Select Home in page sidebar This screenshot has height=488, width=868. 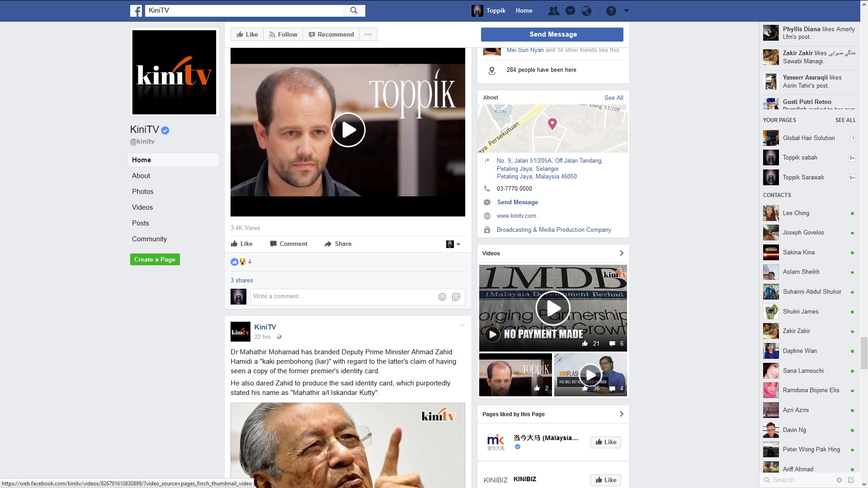pyautogui.click(x=174, y=160)
